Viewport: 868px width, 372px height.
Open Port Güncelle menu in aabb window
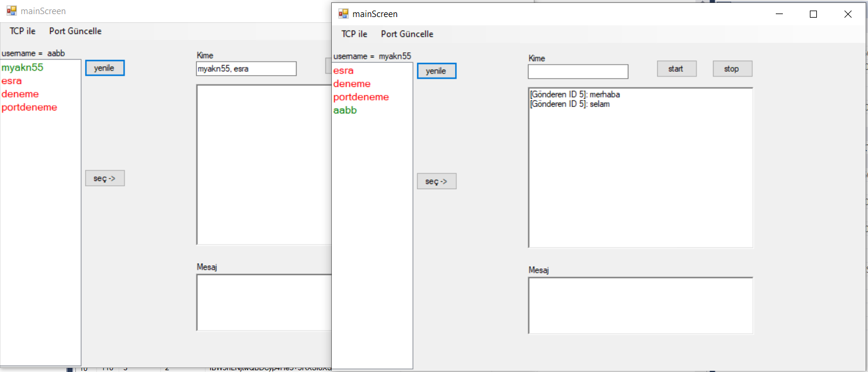coord(75,31)
